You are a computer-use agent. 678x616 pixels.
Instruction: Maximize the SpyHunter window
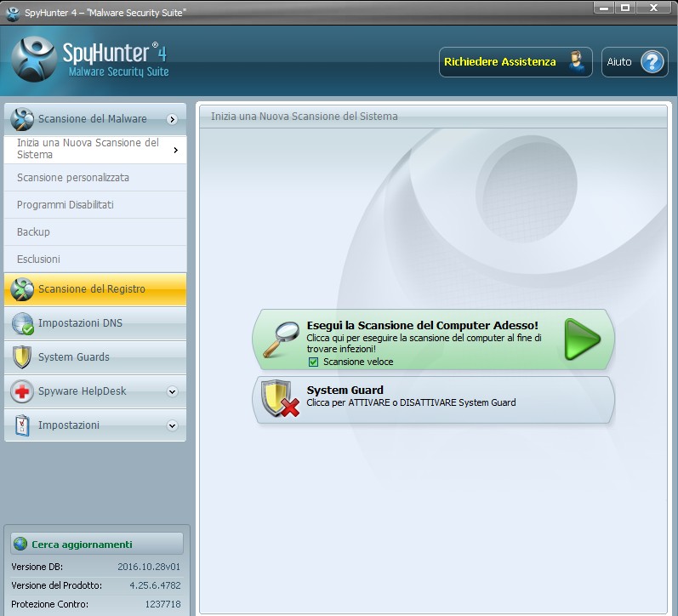click(624, 8)
